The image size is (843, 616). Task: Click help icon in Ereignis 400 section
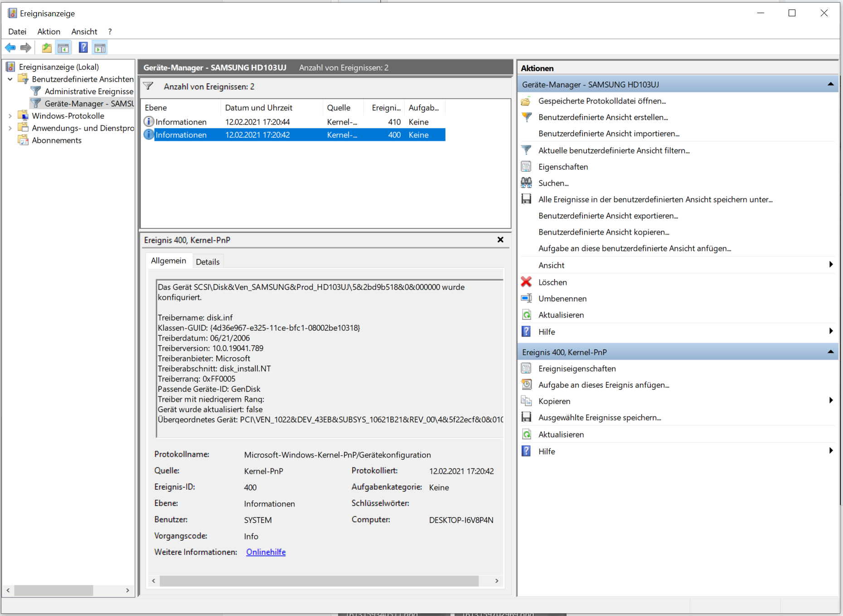point(526,451)
